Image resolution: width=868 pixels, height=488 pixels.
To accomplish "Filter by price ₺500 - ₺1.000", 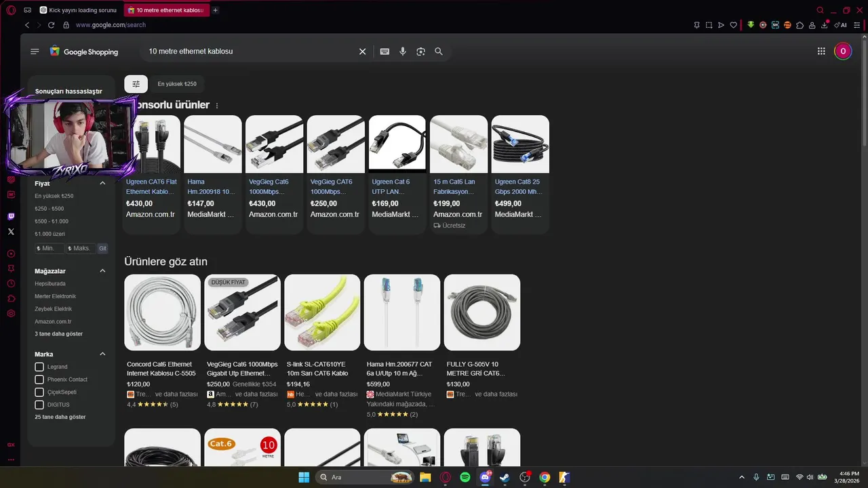I will pos(52,222).
